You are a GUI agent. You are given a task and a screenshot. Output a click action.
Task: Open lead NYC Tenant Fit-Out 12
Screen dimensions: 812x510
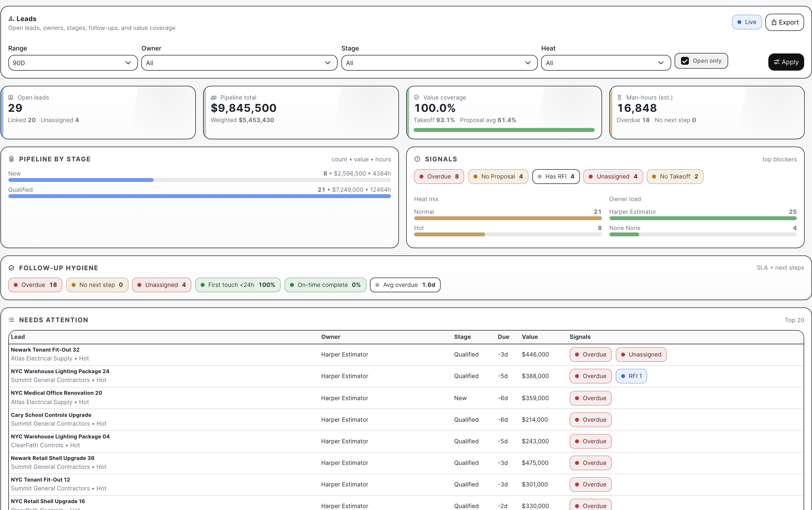(x=40, y=480)
